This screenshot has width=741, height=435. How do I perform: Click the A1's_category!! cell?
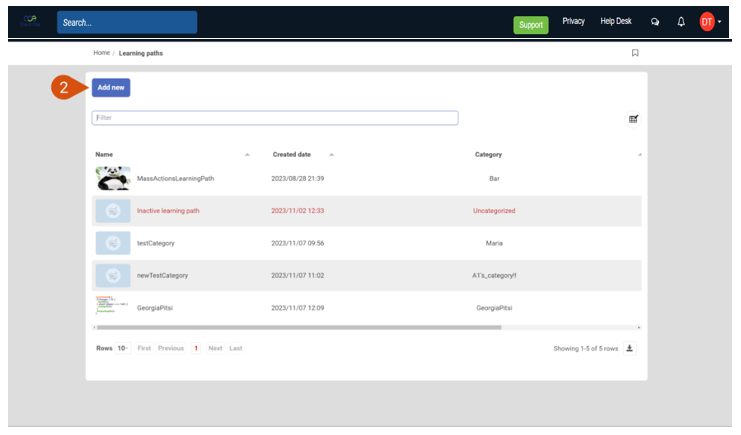tap(494, 276)
